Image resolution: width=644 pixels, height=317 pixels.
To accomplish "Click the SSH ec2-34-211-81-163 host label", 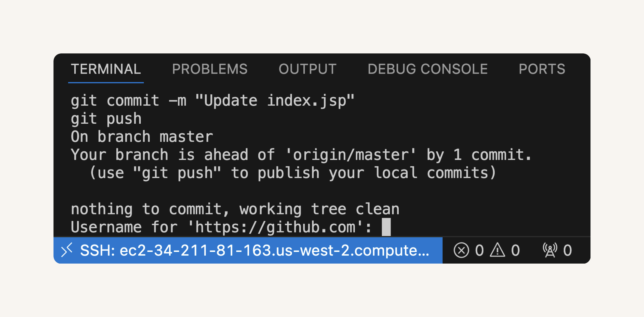I will pyautogui.click(x=255, y=250).
